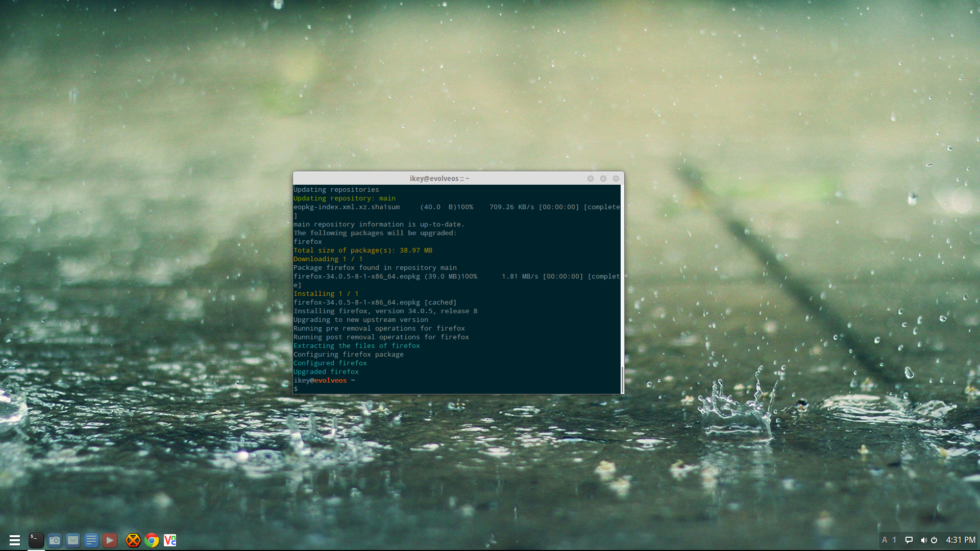The width and height of the screenshot is (980, 551).
Task: Minimize the terminal window
Action: click(591, 179)
